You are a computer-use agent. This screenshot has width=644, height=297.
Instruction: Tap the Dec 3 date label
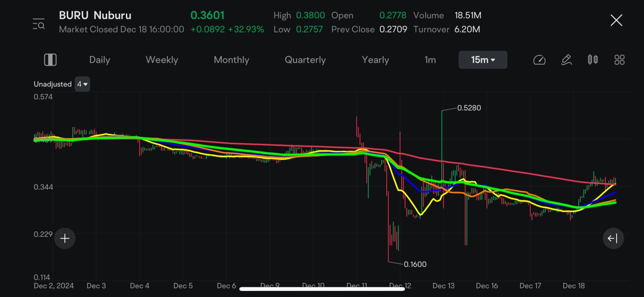click(x=96, y=286)
